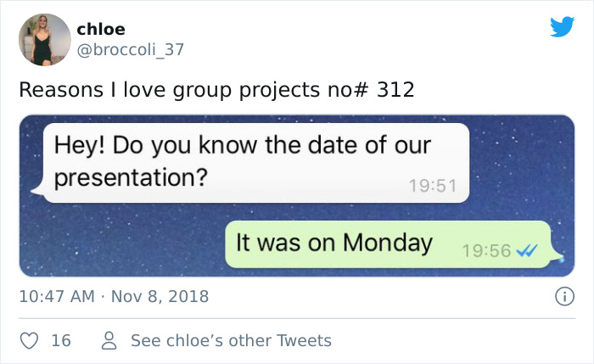Open the tweet info icon
This screenshot has height=364, width=594.
(x=561, y=297)
